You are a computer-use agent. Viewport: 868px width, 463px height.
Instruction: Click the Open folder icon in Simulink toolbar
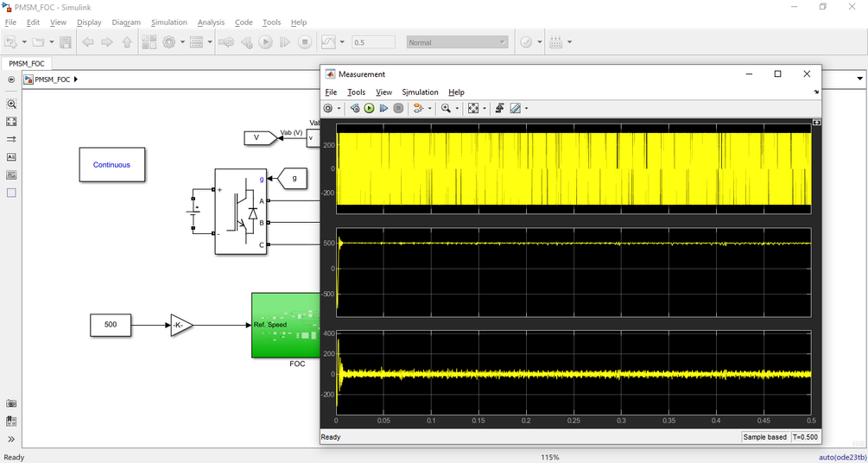pyautogui.click(x=38, y=42)
